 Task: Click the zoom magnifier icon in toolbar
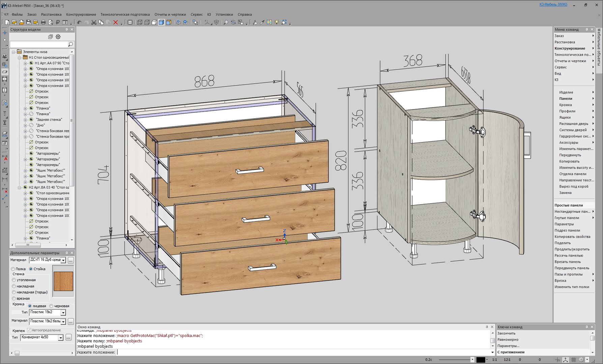tap(226, 22)
